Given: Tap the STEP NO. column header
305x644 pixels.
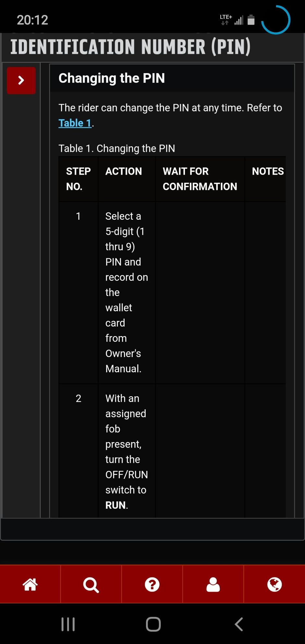Looking at the screenshot, I should coord(78,179).
